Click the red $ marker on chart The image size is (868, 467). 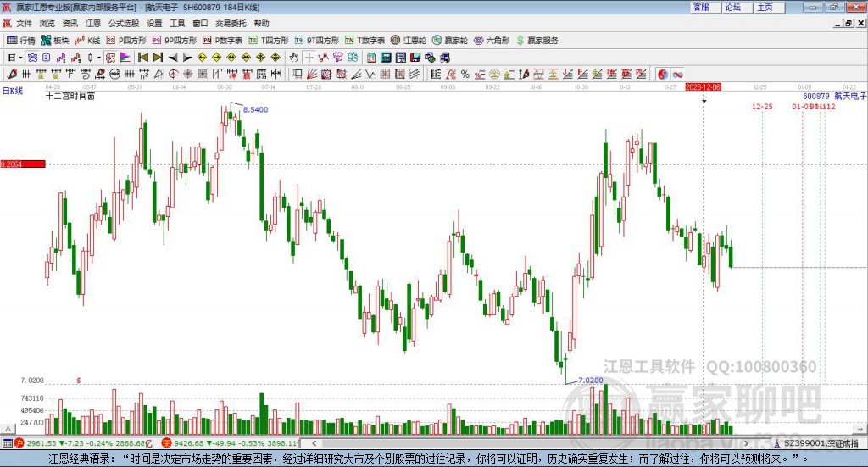point(79,381)
